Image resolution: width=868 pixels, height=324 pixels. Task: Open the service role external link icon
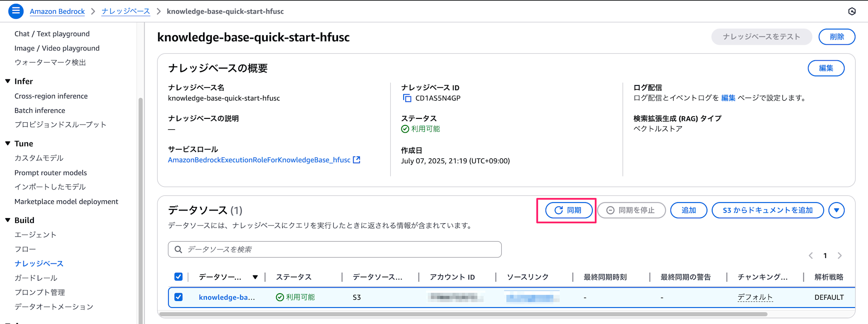(x=356, y=160)
